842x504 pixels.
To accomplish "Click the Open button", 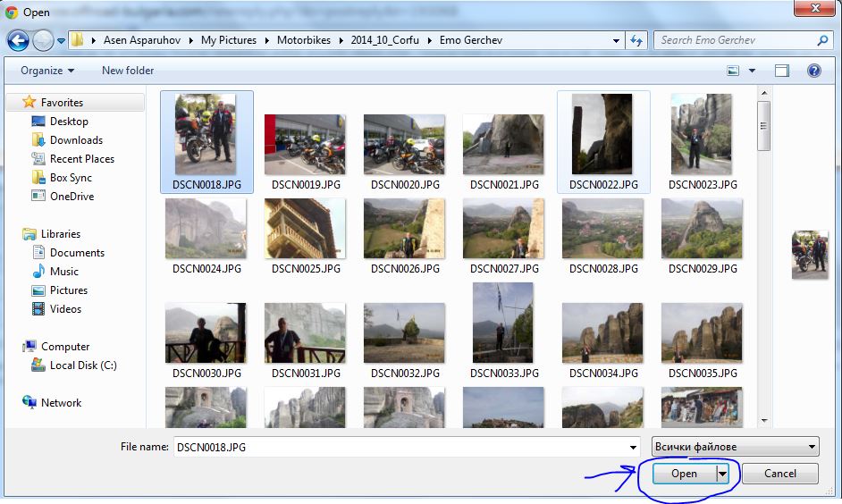I will tap(684, 474).
